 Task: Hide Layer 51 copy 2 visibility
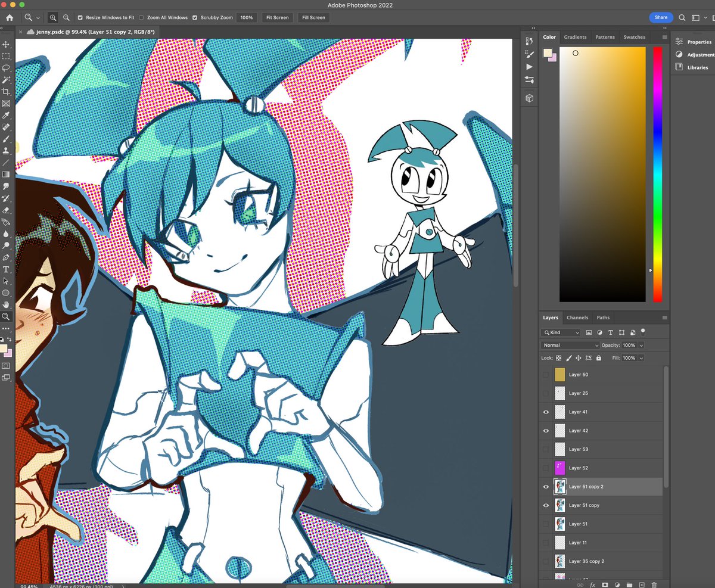[x=546, y=487]
